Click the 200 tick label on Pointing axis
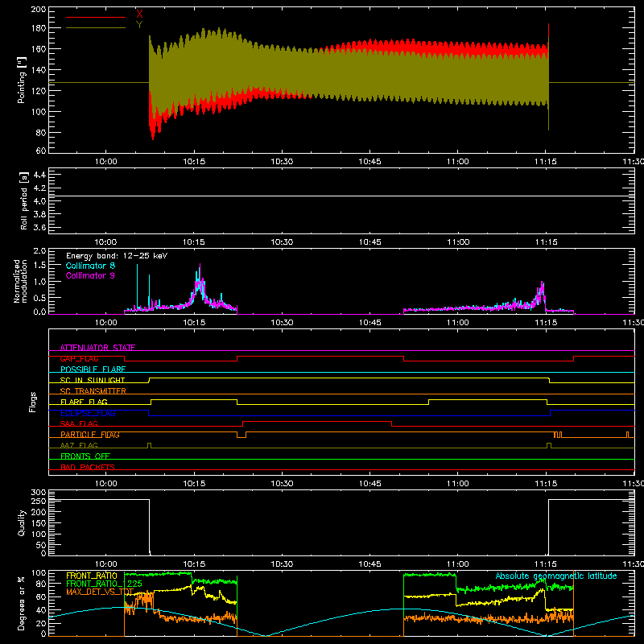Screen dimensions: 644x644 point(38,10)
